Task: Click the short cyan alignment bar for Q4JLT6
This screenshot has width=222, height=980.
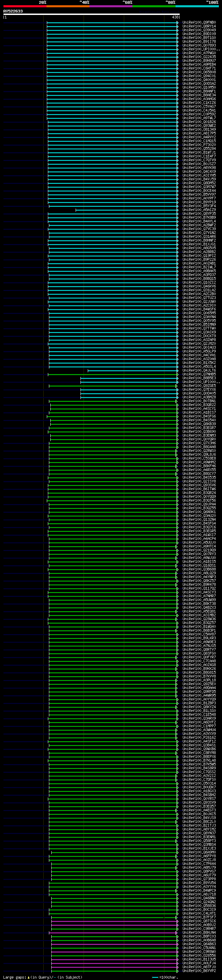Action: pyautogui.click(x=133, y=371)
